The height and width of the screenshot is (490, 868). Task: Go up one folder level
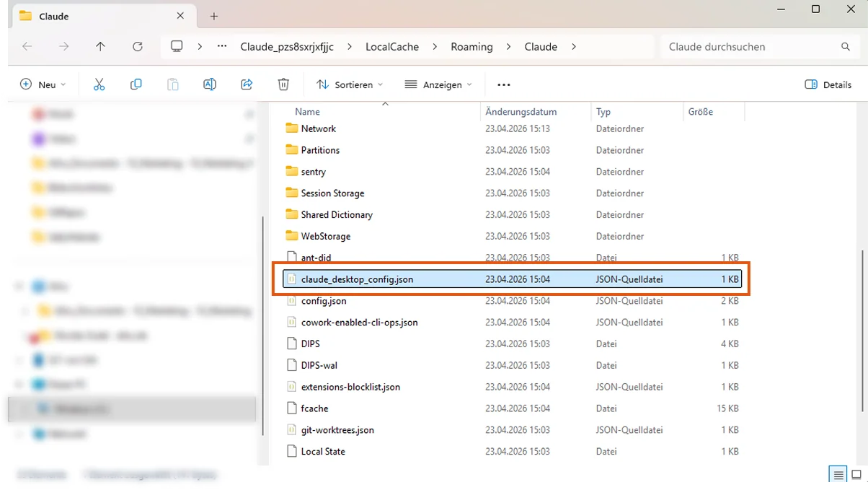coord(100,47)
